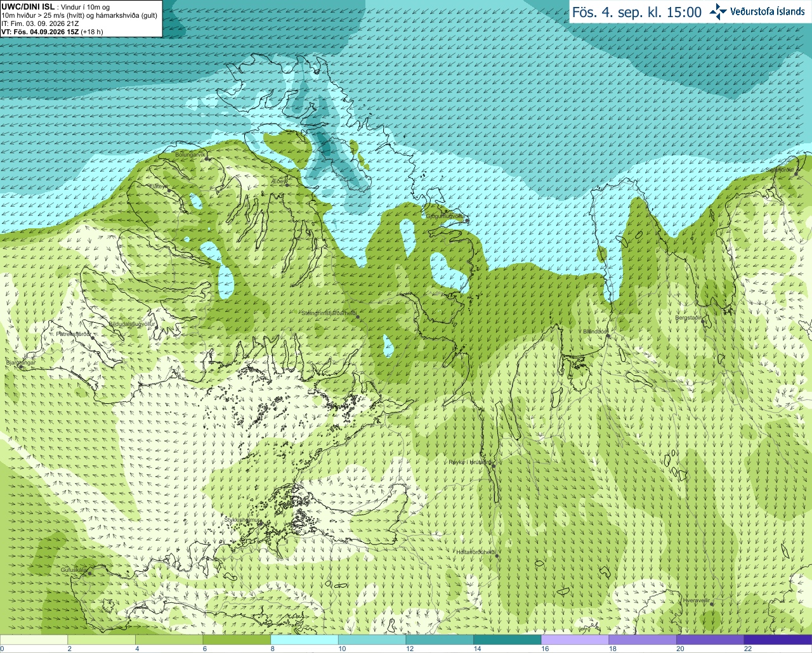This screenshot has width=812, height=653.
Task: Select the Gjögurflugvöllur station dot
Action: tap(467, 221)
